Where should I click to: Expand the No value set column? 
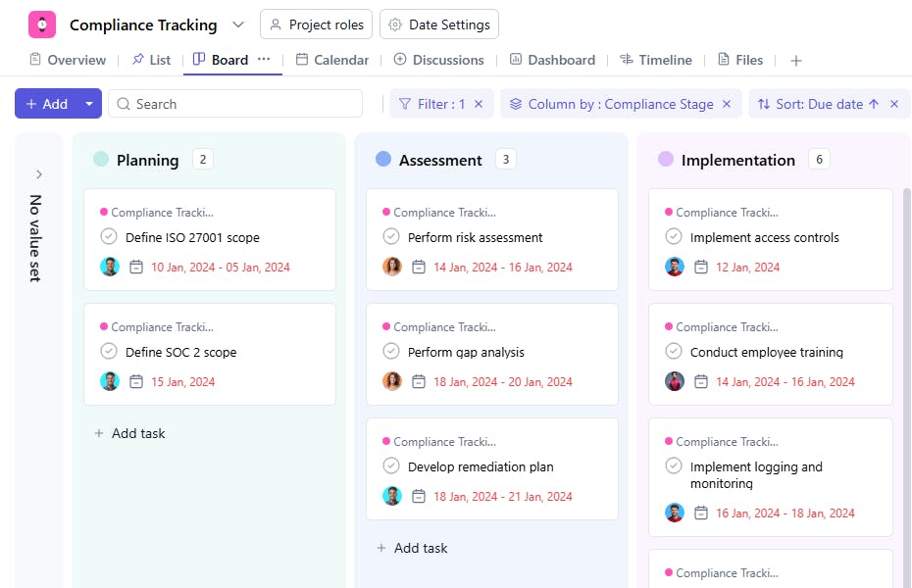[39, 174]
